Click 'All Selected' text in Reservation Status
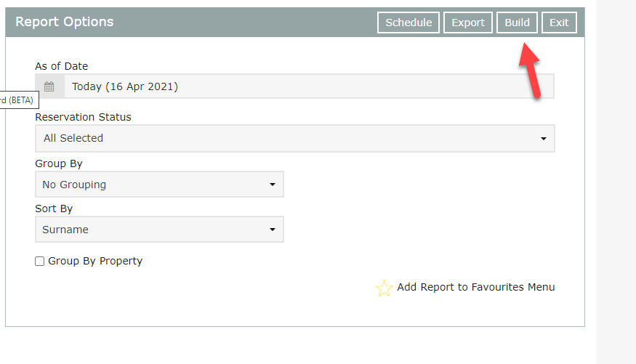 [73, 138]
